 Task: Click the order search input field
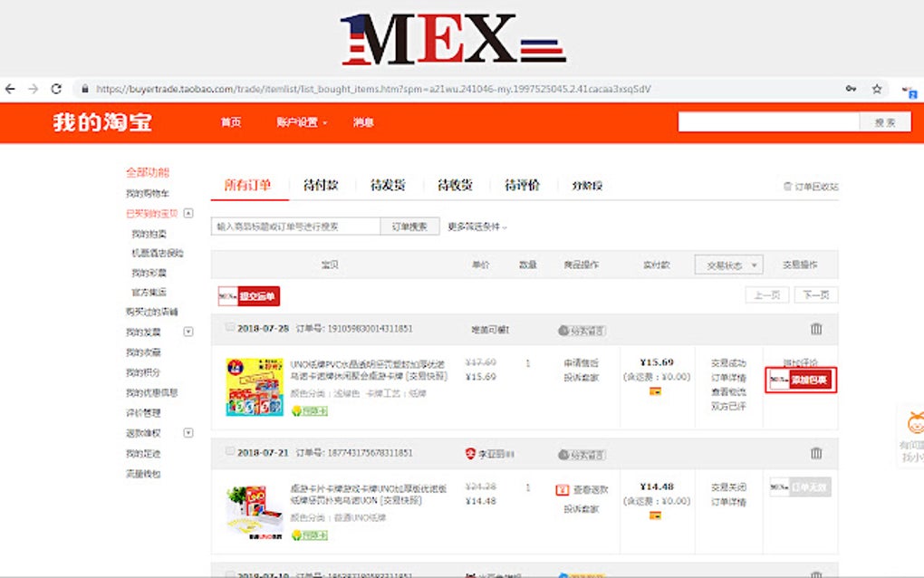(299, 225)
